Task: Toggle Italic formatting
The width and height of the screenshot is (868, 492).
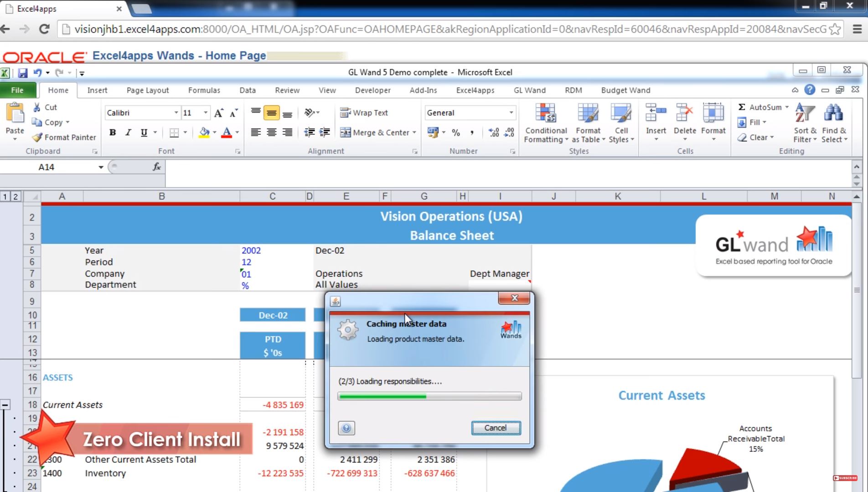Action: click(x=129, y=133)
